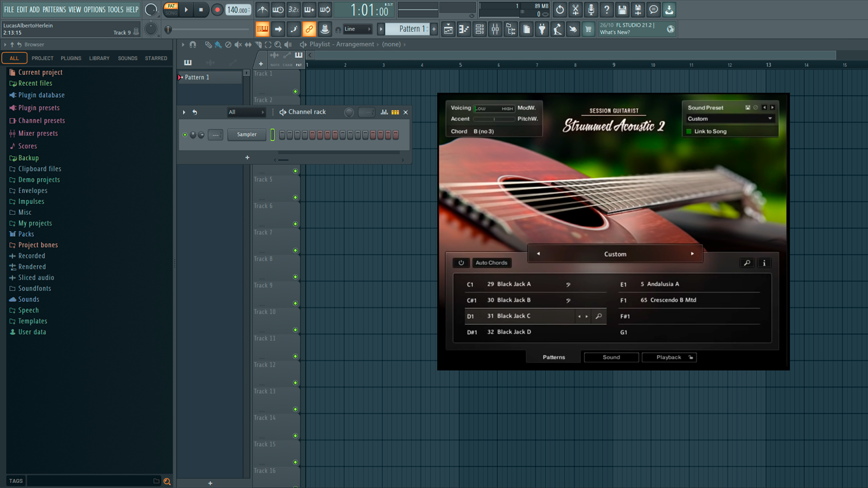The height and width of the screenshot is (488, 868).
Task: Click the Auto Chords button
Action: tap(492, 263)
